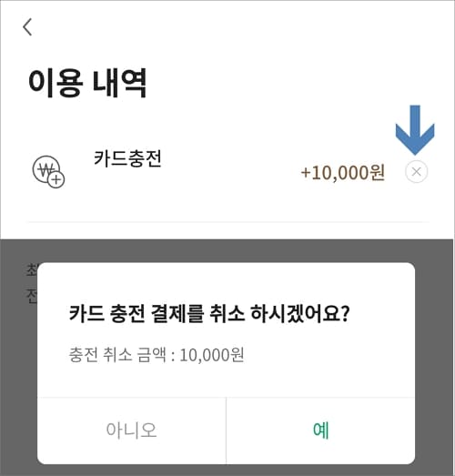Open the 카드충전 history row
This screenshot has width=455, height=476.
pos(228,171)
